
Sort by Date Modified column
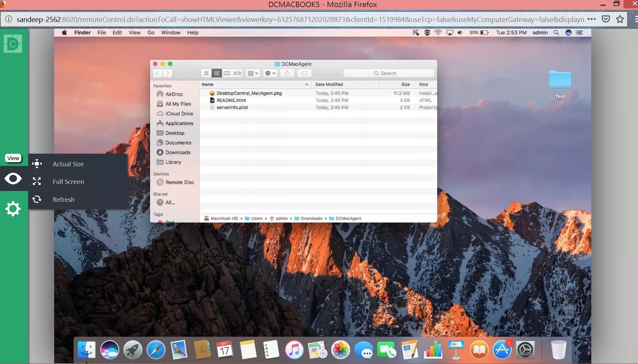click(345, 84)
